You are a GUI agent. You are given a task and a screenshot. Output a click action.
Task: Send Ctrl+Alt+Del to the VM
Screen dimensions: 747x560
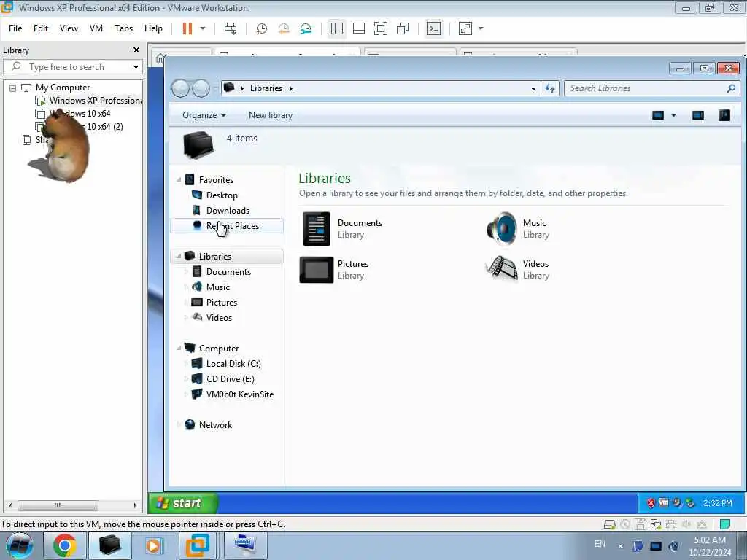pos(231,28)
